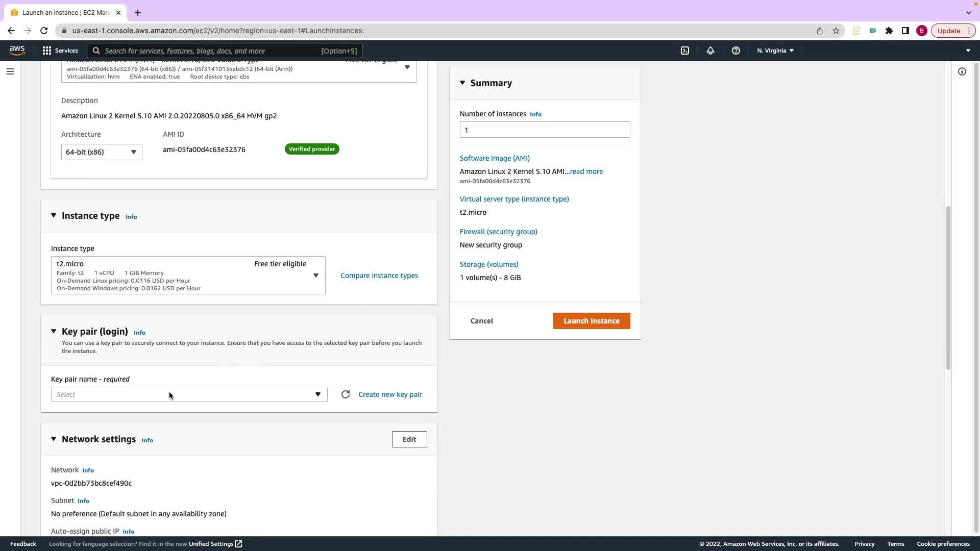Open the Services grid menu
Screen dimensions: 980x551
(60, 51)
